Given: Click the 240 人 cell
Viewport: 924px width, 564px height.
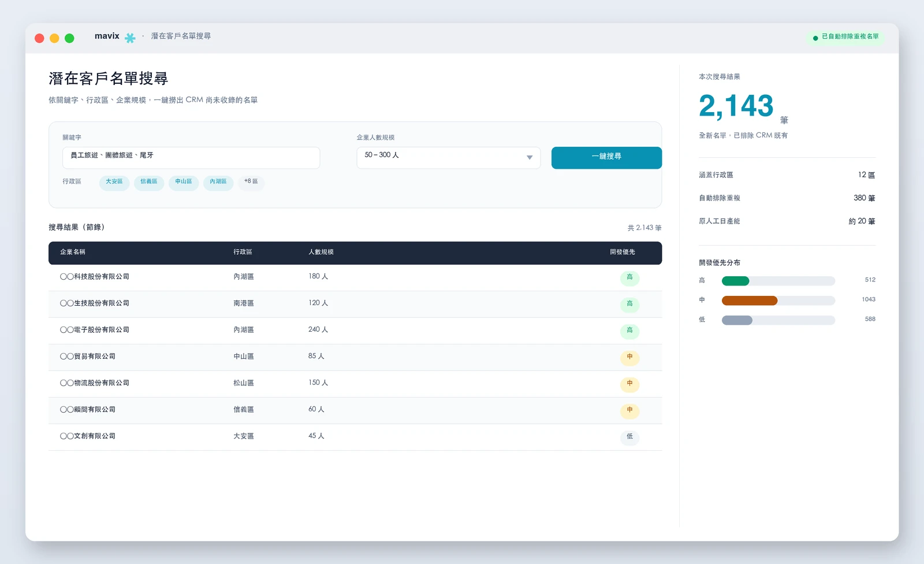Looking at the screenshot, I should click(318, 330).
